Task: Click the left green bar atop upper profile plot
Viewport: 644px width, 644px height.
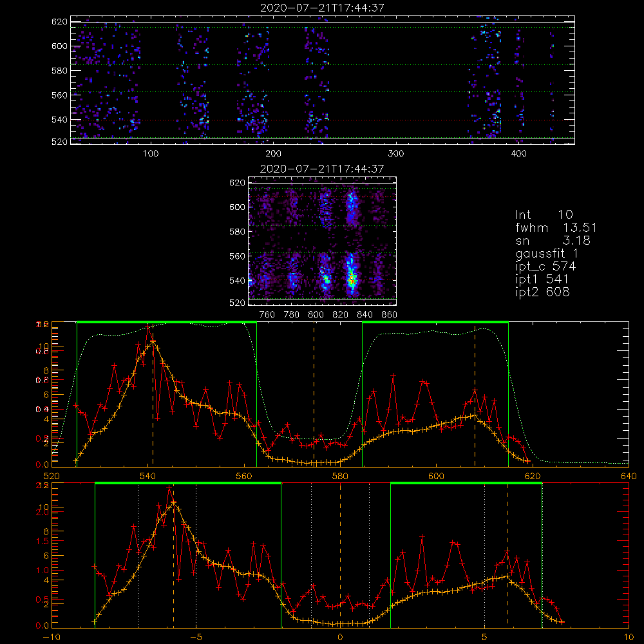Action: [166, 322]
